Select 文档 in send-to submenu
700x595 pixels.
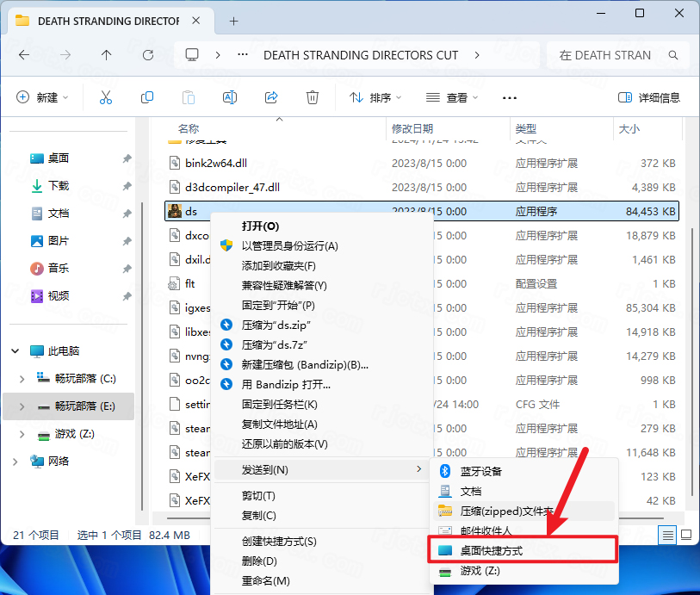click(x=524, y=492)
